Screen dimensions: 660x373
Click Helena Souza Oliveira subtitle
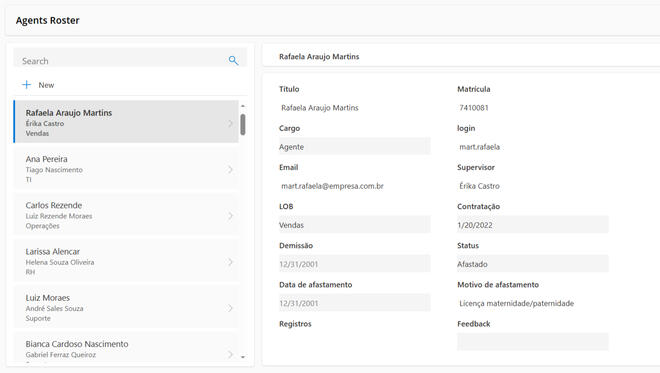(x=60, y=262)
